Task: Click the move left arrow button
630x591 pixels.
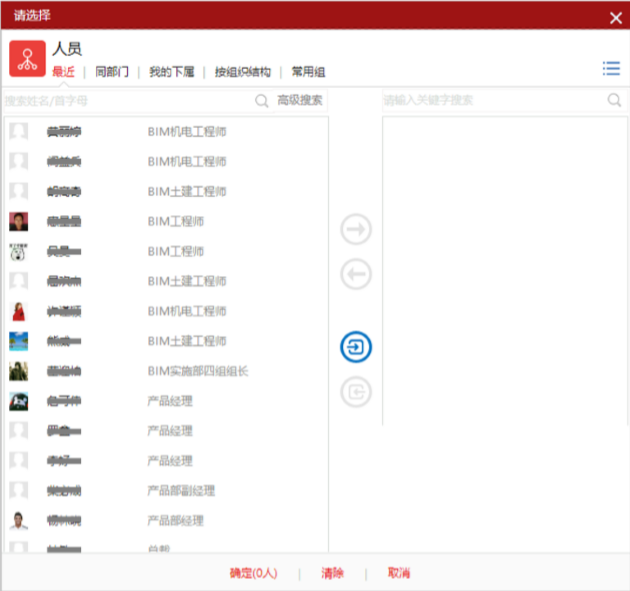Action: (356, 274)
